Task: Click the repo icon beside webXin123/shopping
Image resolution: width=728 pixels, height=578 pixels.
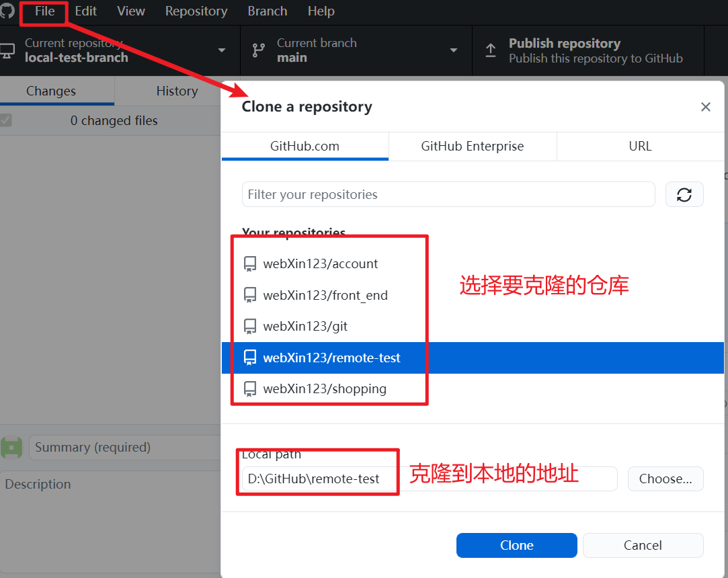Action: [x=250, y=389]
